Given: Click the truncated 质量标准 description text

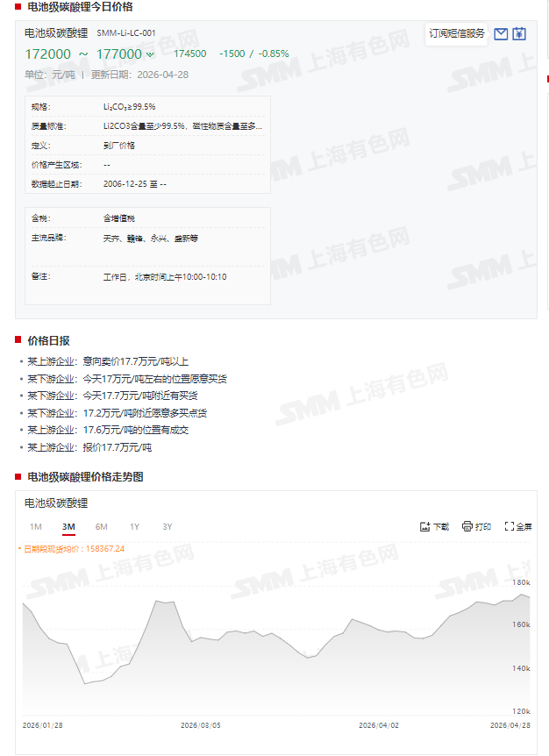Looking at the screenshot, I should [x=182, y=126].
